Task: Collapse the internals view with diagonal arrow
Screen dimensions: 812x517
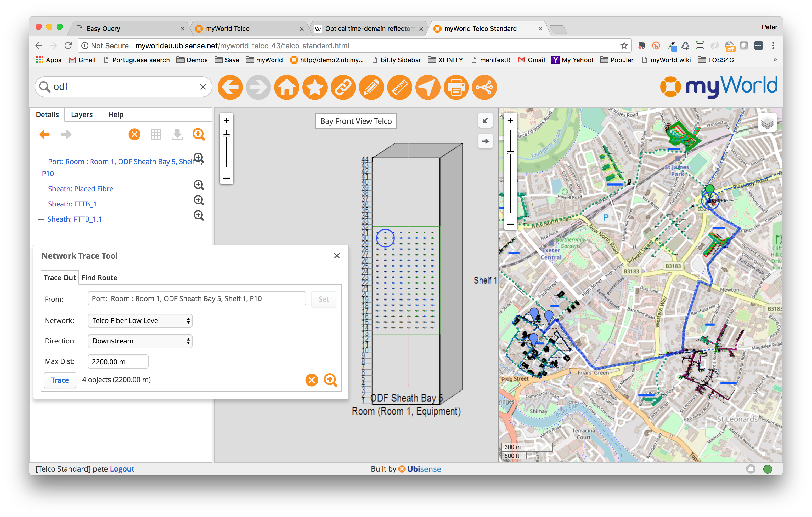Action: coord(485,121)
